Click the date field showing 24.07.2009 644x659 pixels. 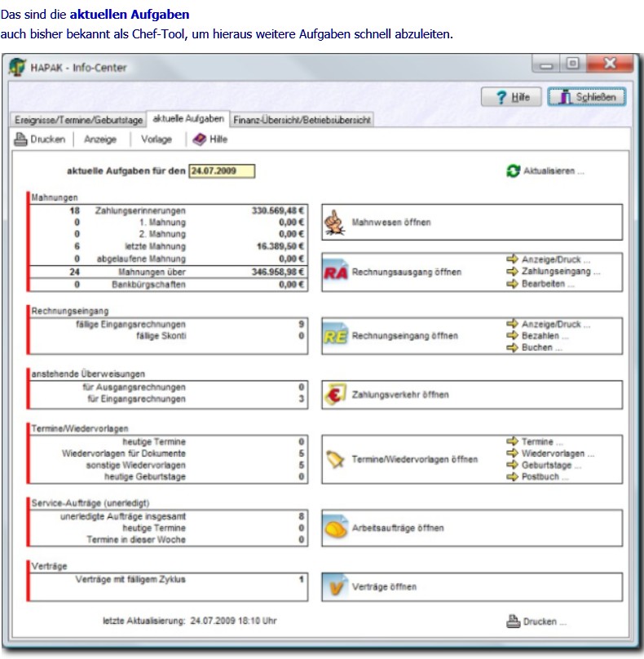221,171
